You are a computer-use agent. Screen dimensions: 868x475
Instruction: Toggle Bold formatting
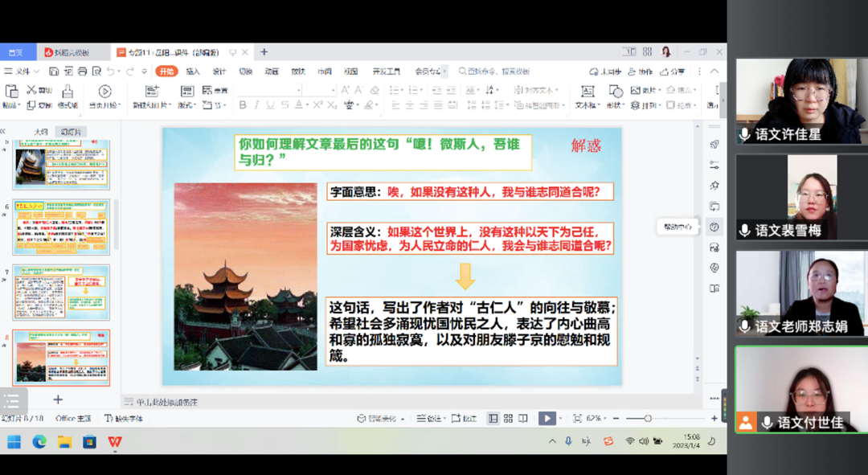243,104
